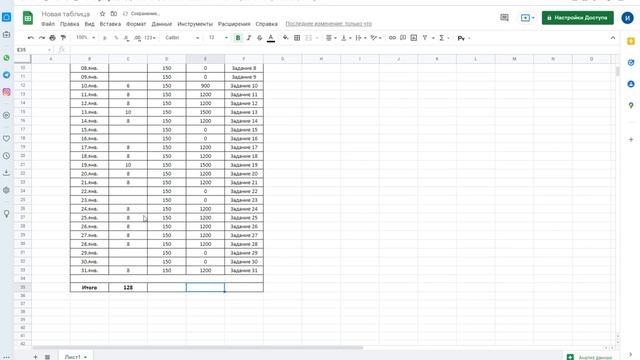Open the fill color picker
This screenshot has width=640, height=360.
[285, 38]
